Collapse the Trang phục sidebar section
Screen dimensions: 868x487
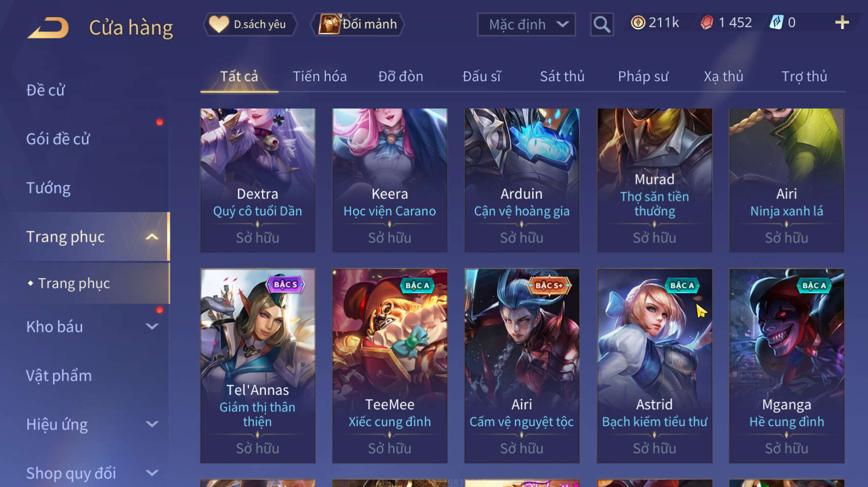pyautogui.click(x=152, y=237)
